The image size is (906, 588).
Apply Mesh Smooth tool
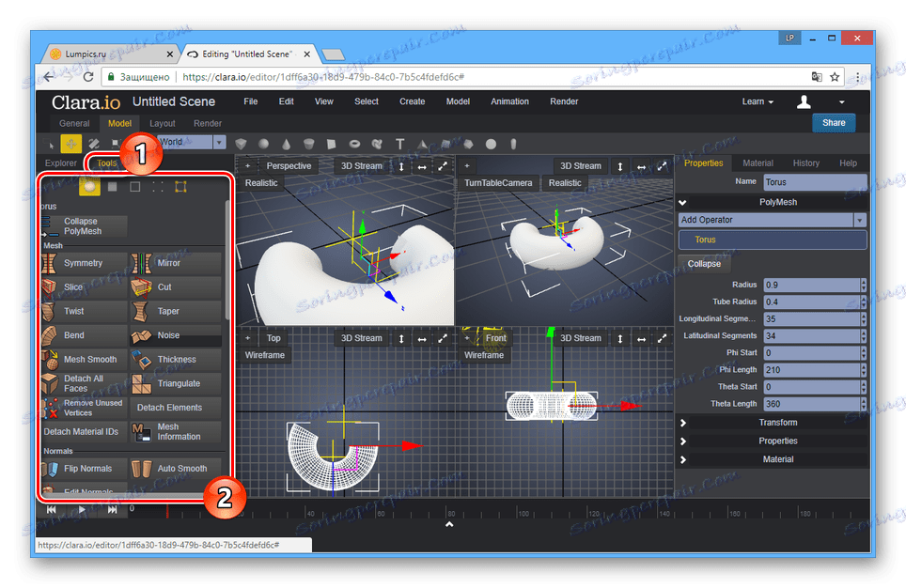point(84,359)
